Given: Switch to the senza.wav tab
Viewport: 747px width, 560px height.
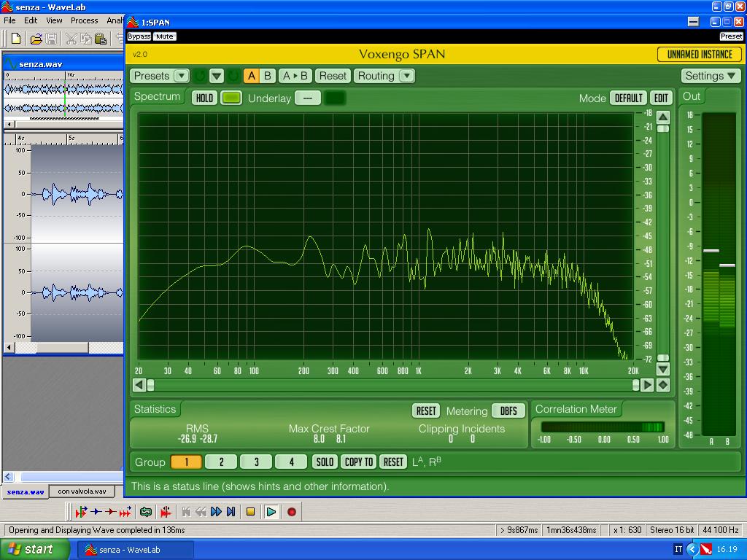Looking at the screenshot, I should 26,491.
